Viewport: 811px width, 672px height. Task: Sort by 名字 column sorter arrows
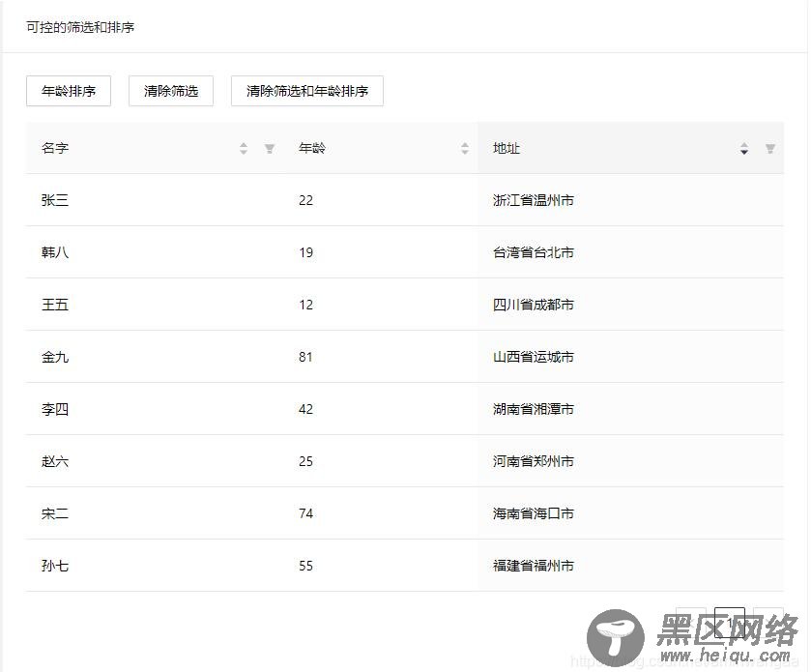[244, 149]
